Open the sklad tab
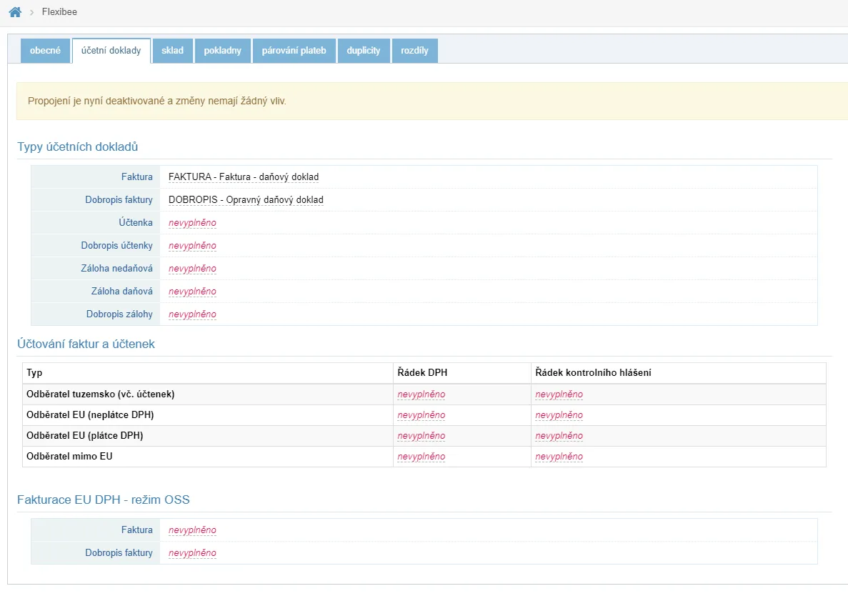 coord(172,50)
